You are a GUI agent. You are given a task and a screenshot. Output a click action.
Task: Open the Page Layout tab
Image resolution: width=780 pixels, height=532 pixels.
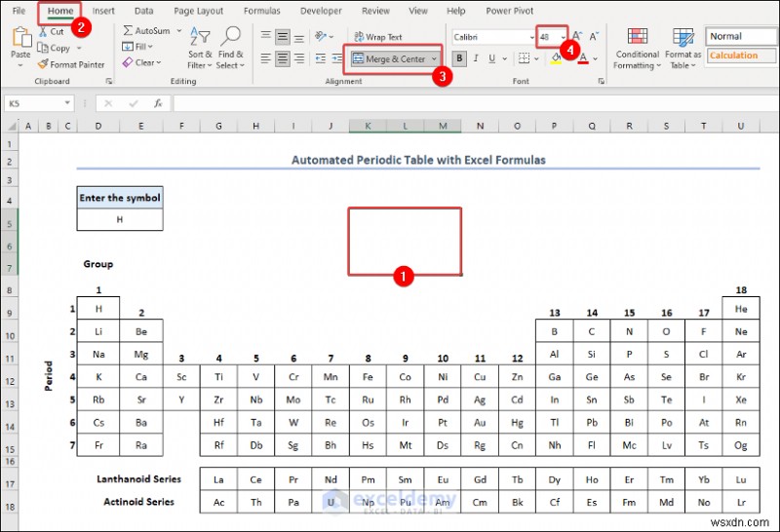coord(199,11)
